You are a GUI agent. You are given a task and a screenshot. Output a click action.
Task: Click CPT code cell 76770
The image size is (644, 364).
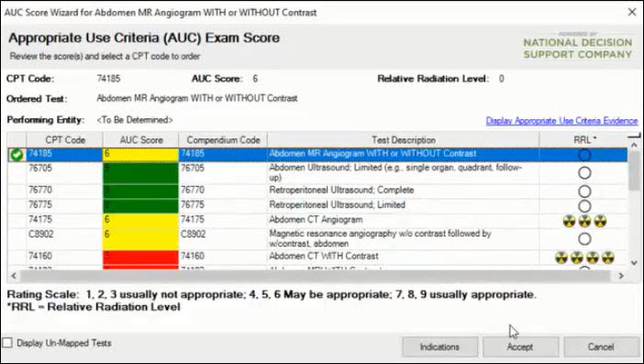coord(64,192)
